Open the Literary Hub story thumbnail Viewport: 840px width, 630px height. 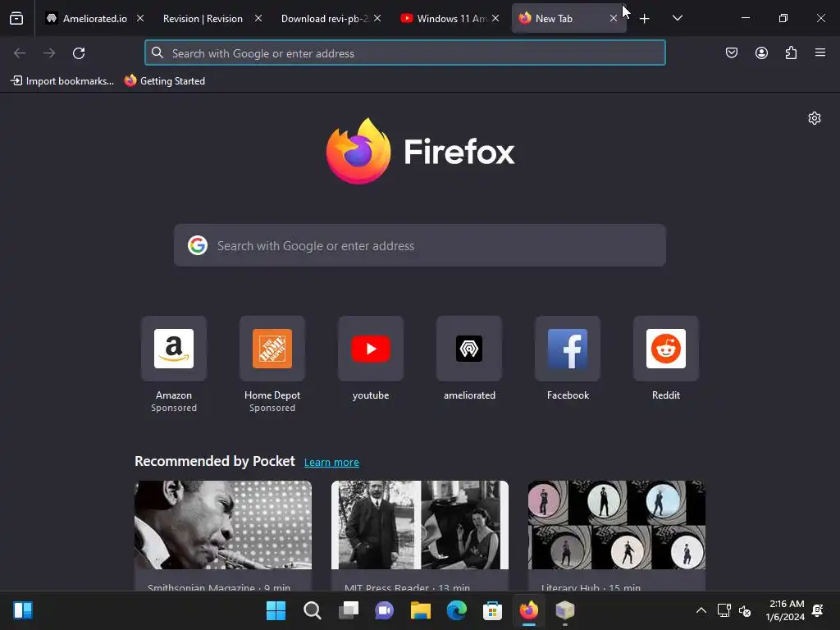coord(617,525)
